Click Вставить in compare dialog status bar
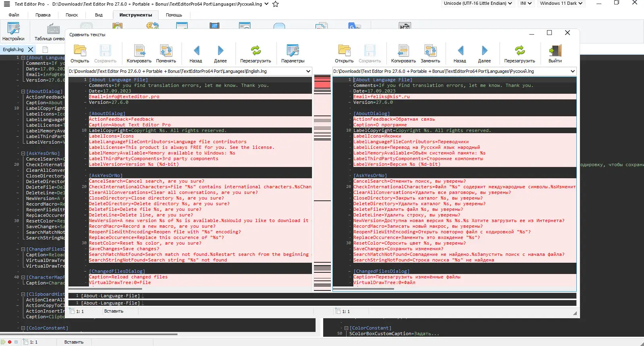 [x=114, y=311]
